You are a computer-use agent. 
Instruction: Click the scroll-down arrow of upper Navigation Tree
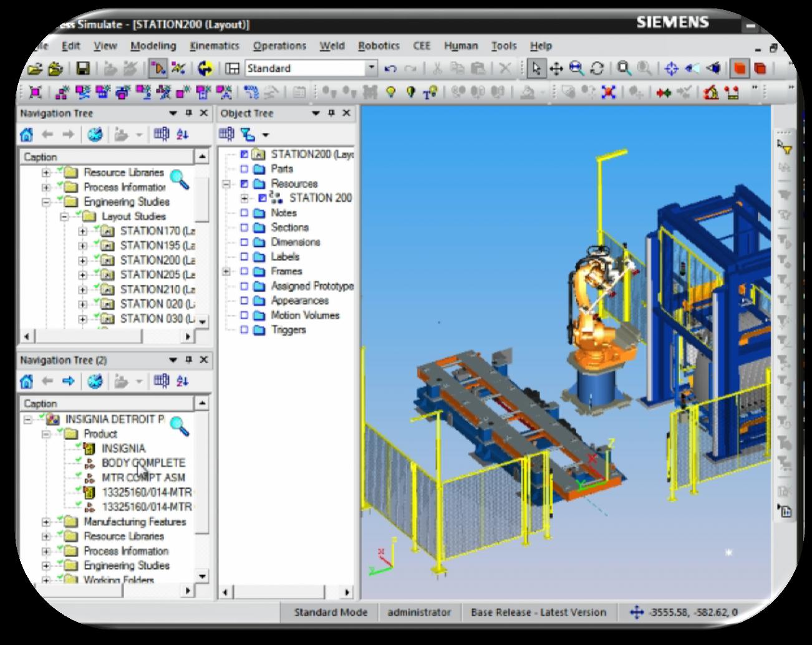pos(202,322)
